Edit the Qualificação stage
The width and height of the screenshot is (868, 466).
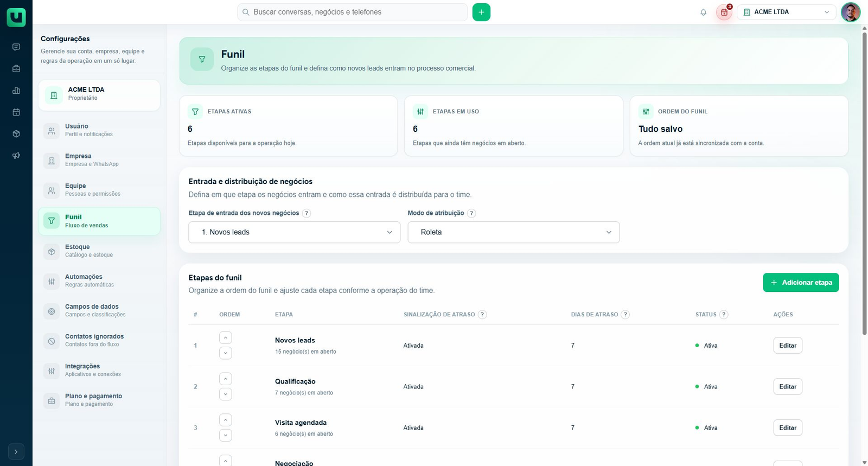788,387
